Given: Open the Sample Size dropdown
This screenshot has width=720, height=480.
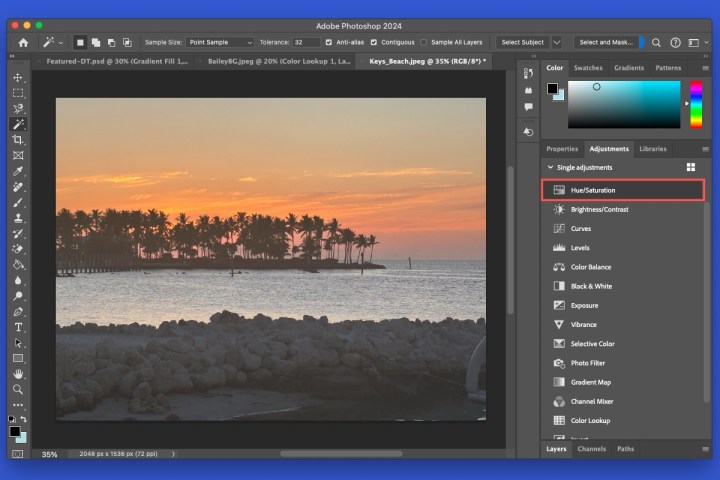Looking at the screenshot, I should coord(220,43).
